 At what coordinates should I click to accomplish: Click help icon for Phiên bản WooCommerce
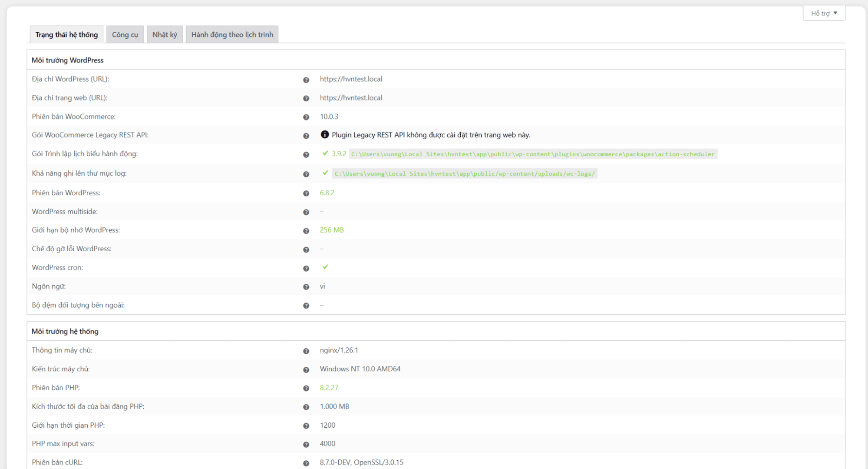point(306,117)
